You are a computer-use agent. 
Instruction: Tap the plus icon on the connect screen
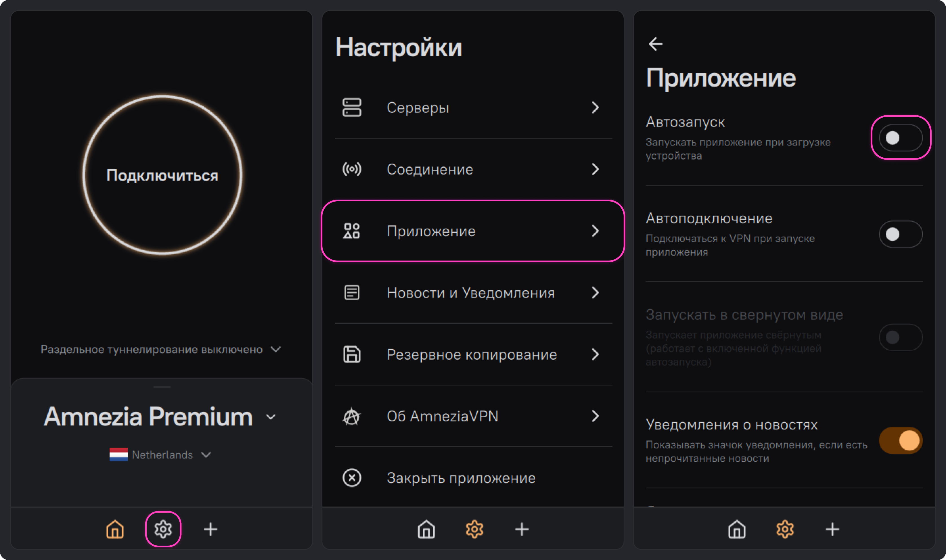(x=211, y=529)
